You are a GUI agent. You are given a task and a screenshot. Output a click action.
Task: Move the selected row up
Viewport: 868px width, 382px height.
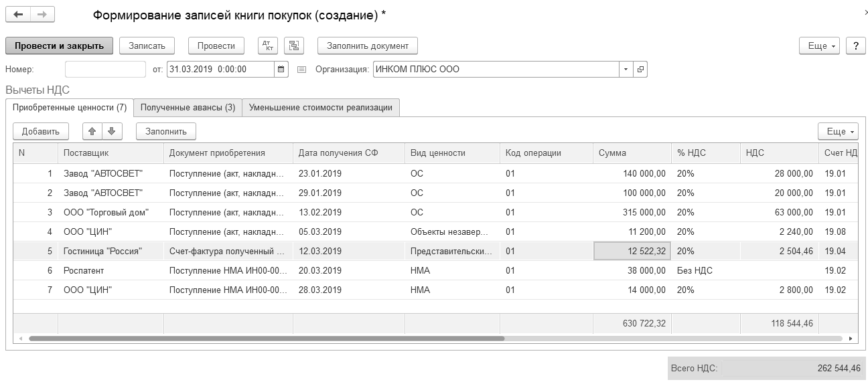[92, 131]
